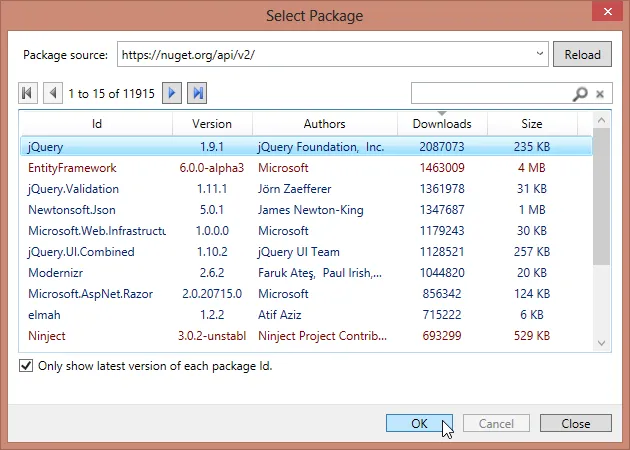Click author Jörn Zaefferer cell
The image size is (630, 450).
pos(295,189)
